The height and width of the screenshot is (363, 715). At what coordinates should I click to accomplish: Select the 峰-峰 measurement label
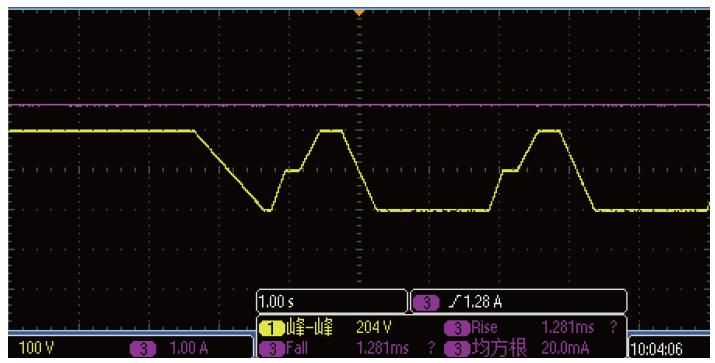point(310,328)
